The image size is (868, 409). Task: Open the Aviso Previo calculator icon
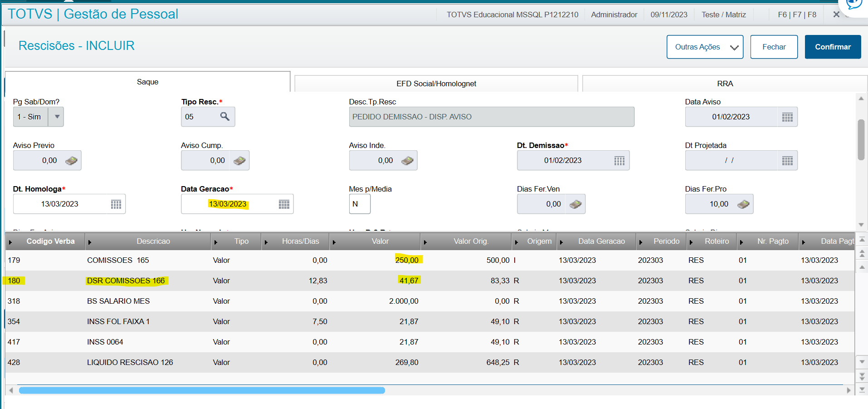(x=71, y=161)
